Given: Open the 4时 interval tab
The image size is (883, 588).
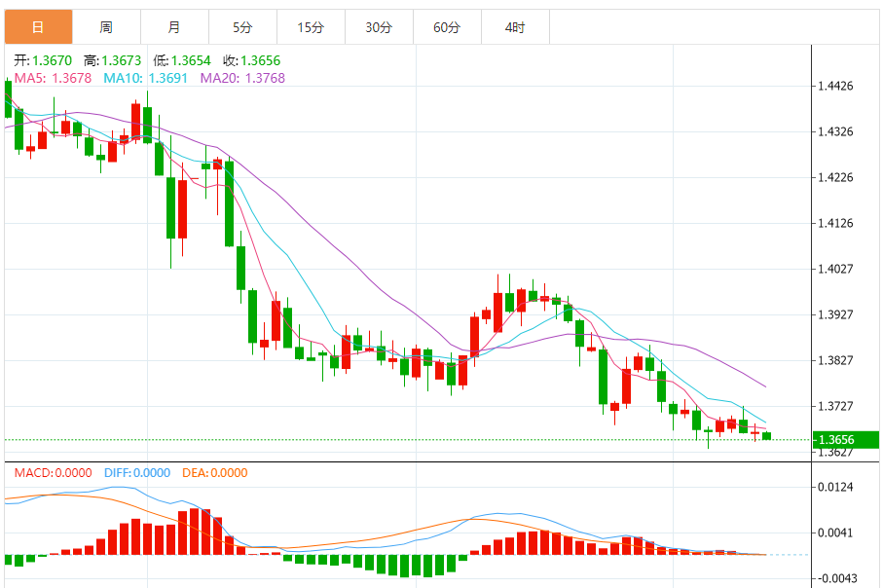Looking at the screenshot, I should click(515, 27).
